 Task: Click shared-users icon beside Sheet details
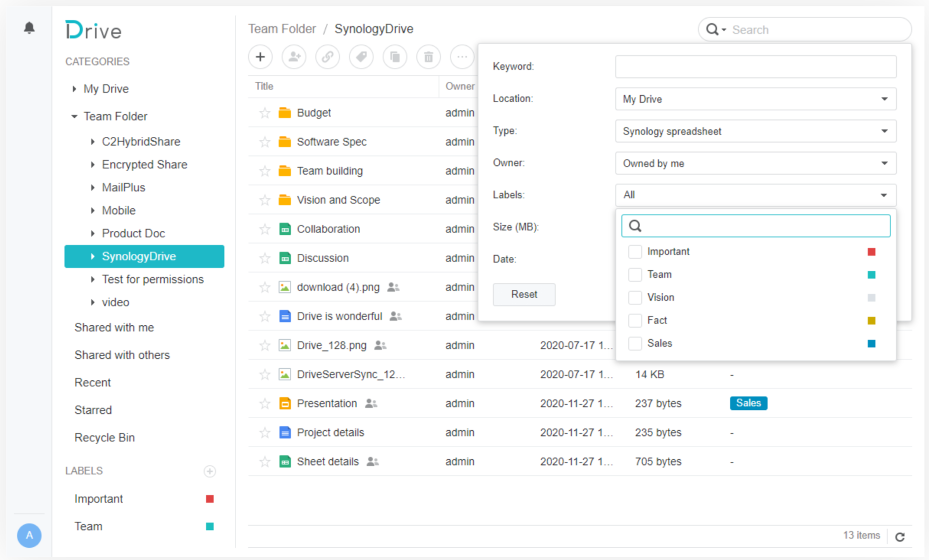pos(372,462)
